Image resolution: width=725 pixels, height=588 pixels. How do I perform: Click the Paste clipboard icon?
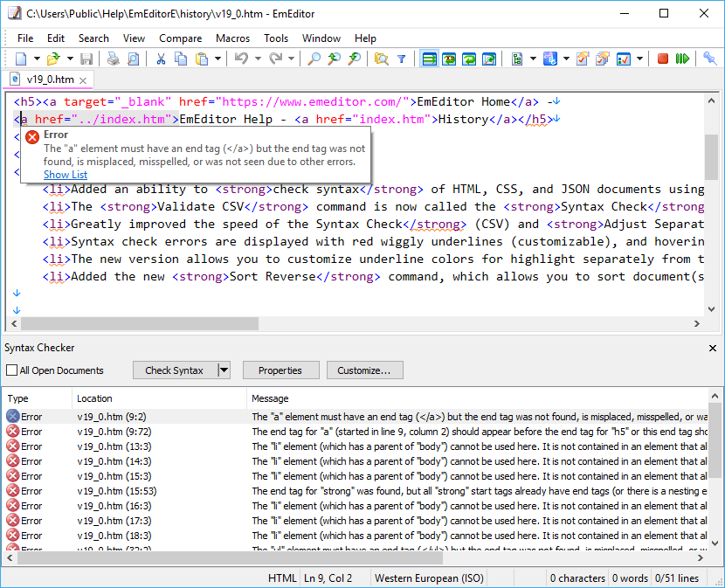pos(202,59)
